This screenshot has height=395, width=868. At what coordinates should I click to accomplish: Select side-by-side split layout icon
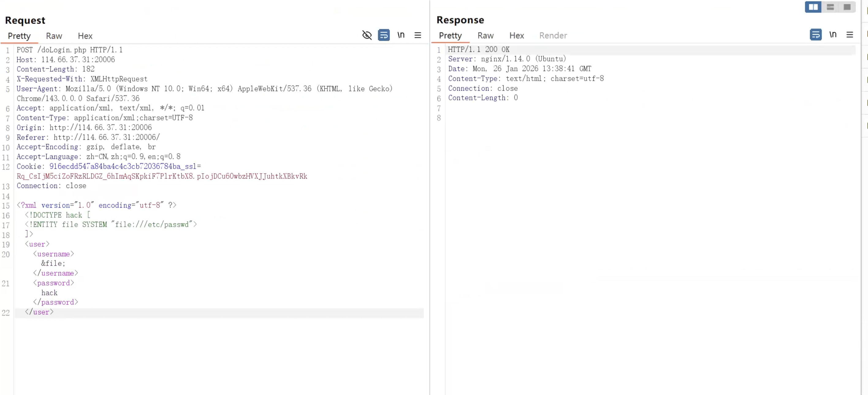[813, 7]
